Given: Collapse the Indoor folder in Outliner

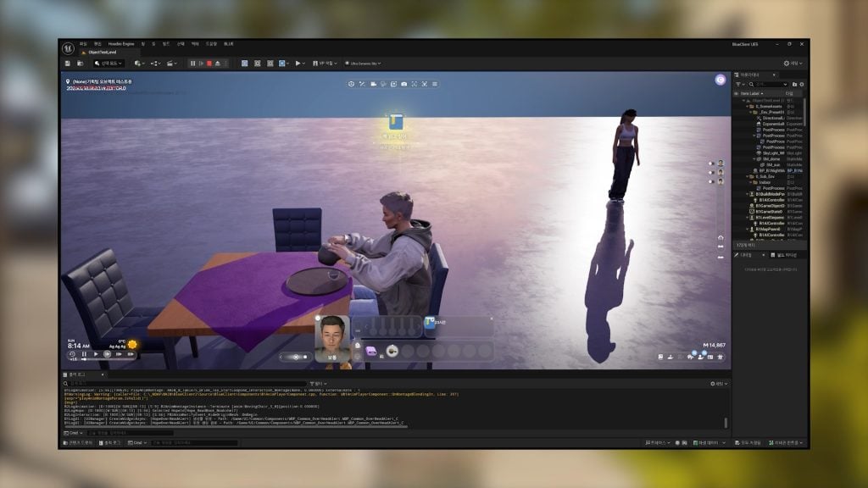Looking at the screenshot, I should [x=750, y=182].
